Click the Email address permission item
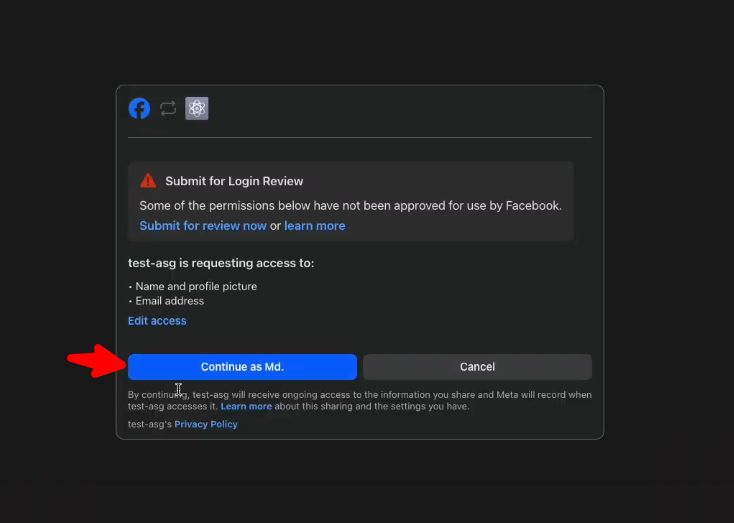Viewport: 734px width, 523px height. 170,301
